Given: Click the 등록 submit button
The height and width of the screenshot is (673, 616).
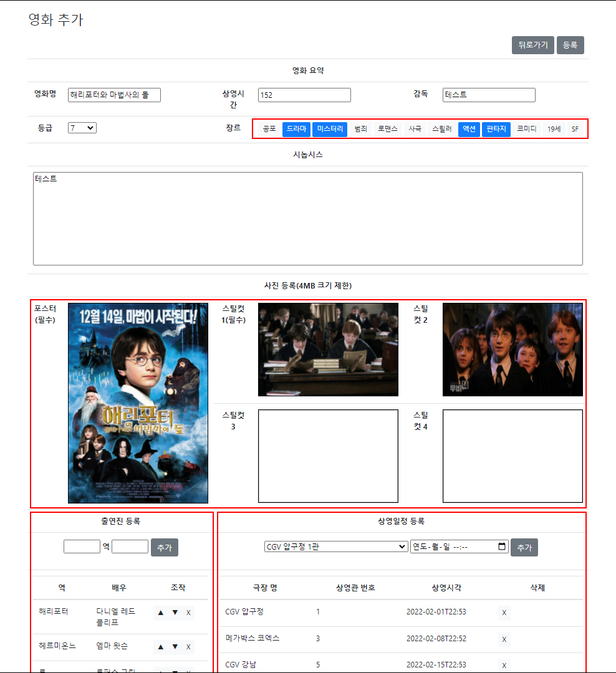Looking at the screenshot, I should (x=570, y=45).
